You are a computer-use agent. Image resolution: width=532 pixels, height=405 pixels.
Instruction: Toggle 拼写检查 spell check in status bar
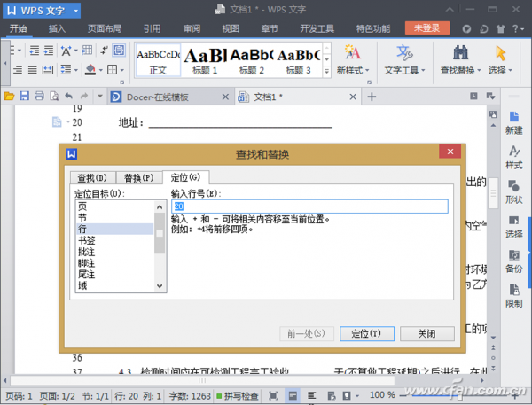238,395
